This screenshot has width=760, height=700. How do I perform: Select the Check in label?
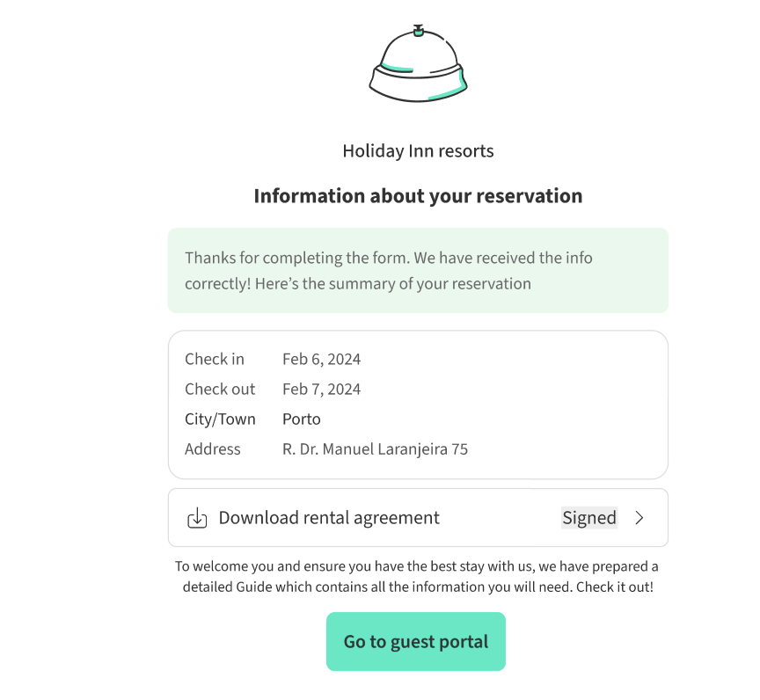(215, 359)
